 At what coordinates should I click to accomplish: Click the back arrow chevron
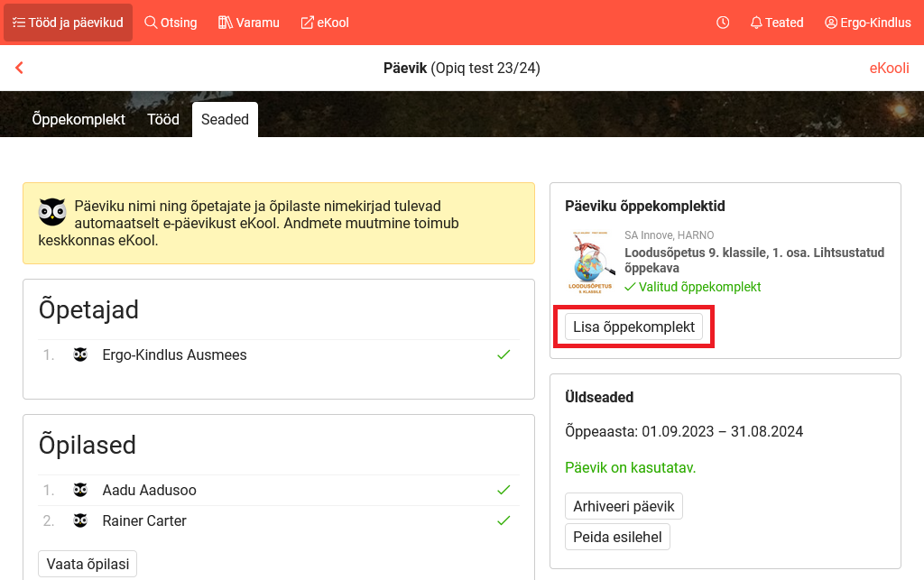19,68
